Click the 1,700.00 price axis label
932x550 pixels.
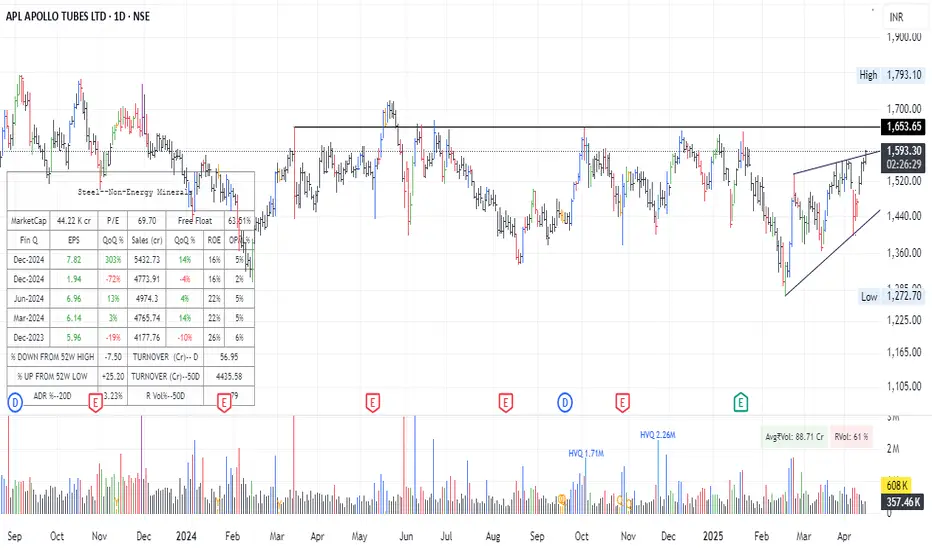(x=904, y=109)
